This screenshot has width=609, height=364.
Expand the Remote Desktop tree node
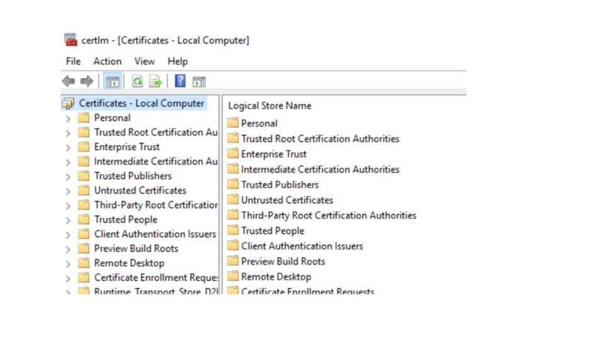[x=68, y=263]
